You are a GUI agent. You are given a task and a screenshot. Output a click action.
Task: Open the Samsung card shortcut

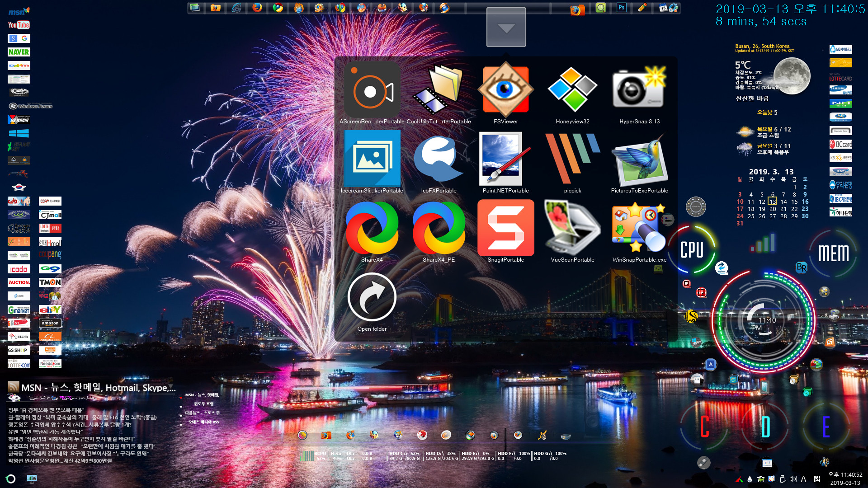[840, 90]
